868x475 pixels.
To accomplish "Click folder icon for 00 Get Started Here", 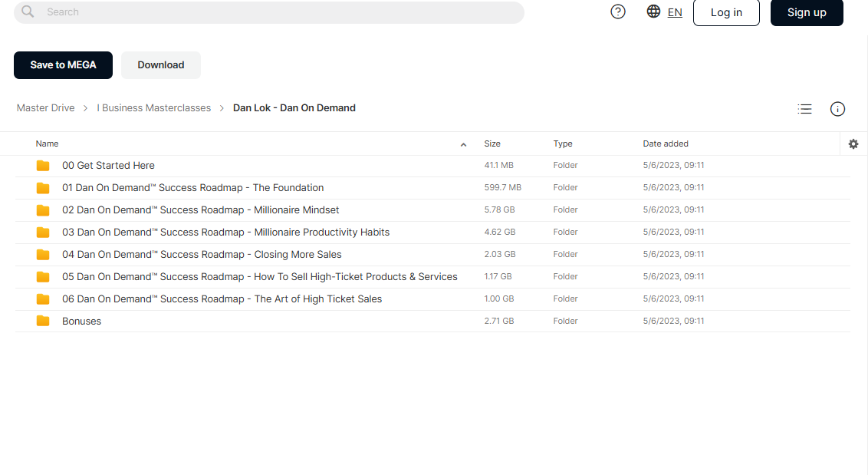I will (43, 166).
